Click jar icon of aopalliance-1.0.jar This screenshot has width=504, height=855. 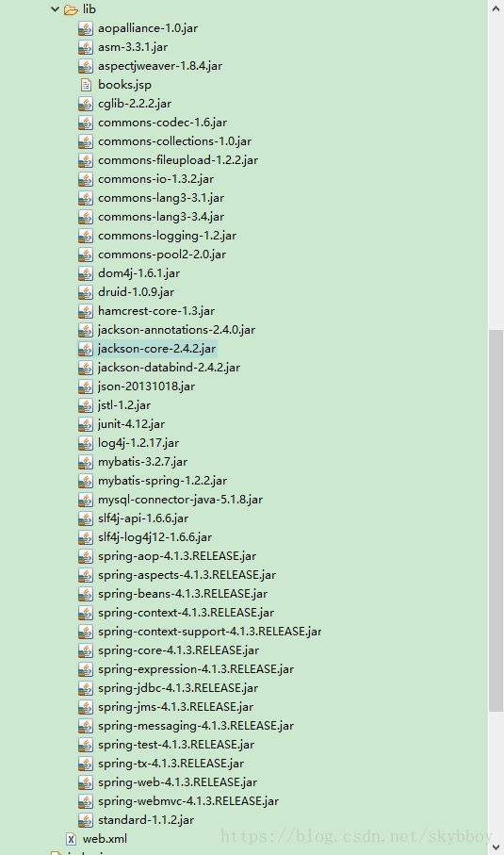[x=86, y=28]
